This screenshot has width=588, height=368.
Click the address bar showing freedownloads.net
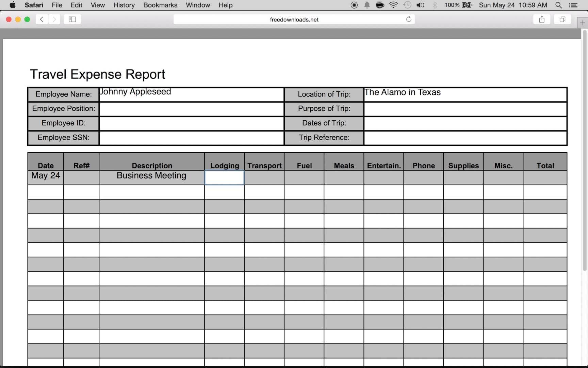click(294, 19)
